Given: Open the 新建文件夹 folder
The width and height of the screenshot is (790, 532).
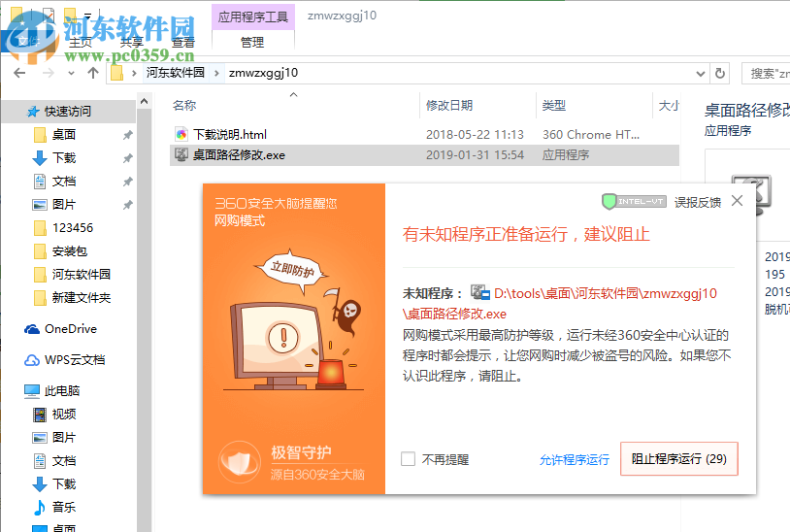Looking at the screenshot, I should point(82,297).
